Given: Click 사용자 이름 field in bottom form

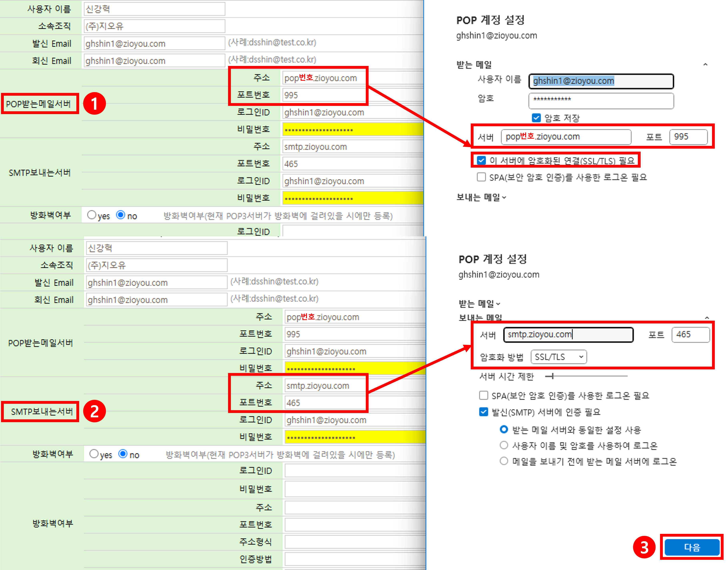Looking at the screenshot, I should coord(157,248).
